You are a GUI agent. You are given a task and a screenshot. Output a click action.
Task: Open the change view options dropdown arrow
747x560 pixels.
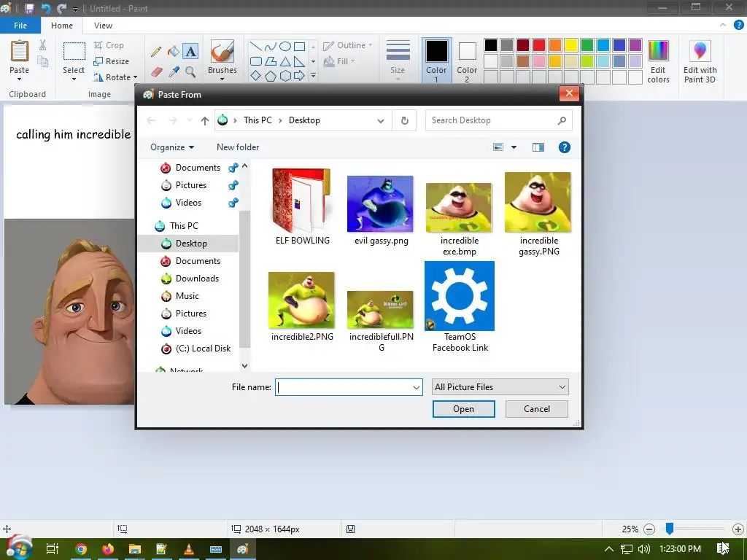[514, 147]
